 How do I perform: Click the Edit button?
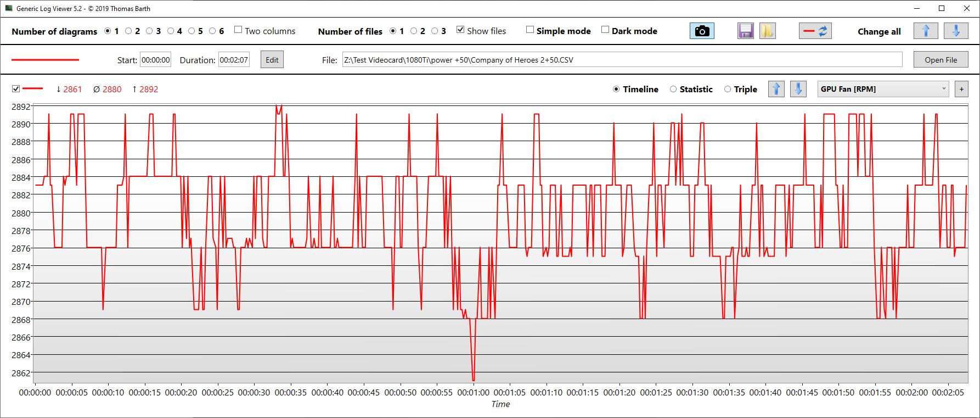coord(272,60)
